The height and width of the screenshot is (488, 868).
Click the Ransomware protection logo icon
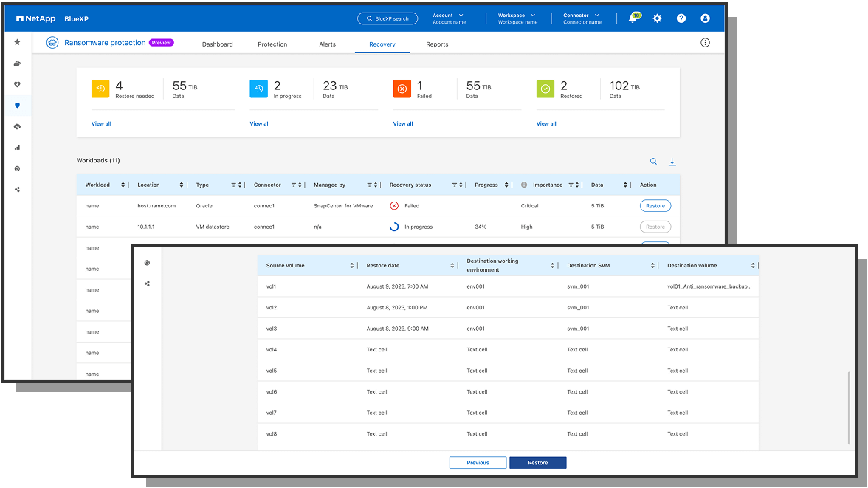point(52,43)
